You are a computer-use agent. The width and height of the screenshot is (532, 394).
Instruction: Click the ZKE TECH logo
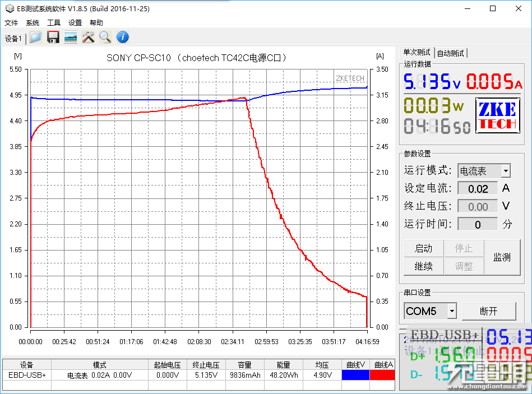(498, 115)
